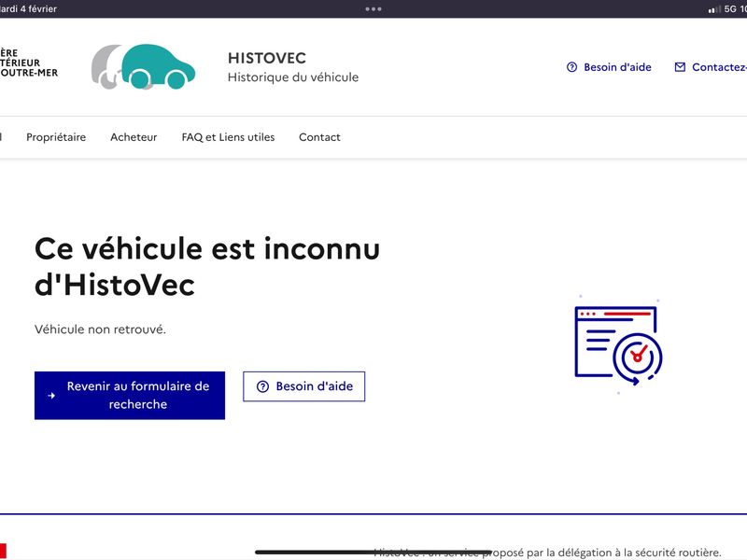Click the question mark icon in header
The height and width of the screenshot is (560, 747).
pos(571,67)
